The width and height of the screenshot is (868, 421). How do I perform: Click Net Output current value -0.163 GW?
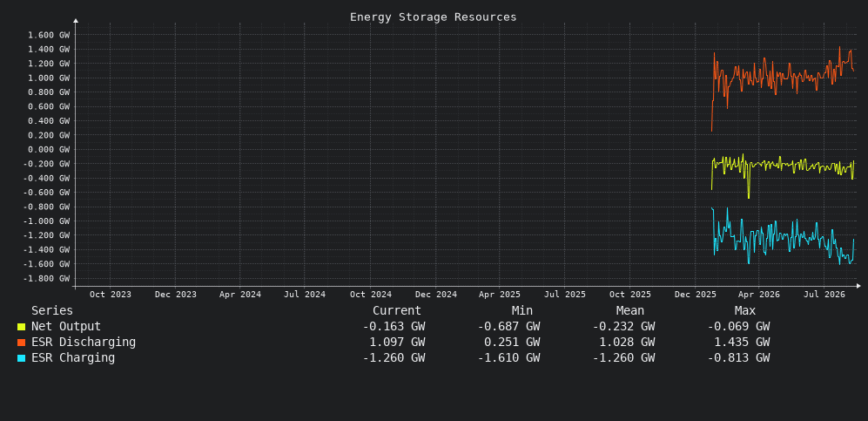394,327
